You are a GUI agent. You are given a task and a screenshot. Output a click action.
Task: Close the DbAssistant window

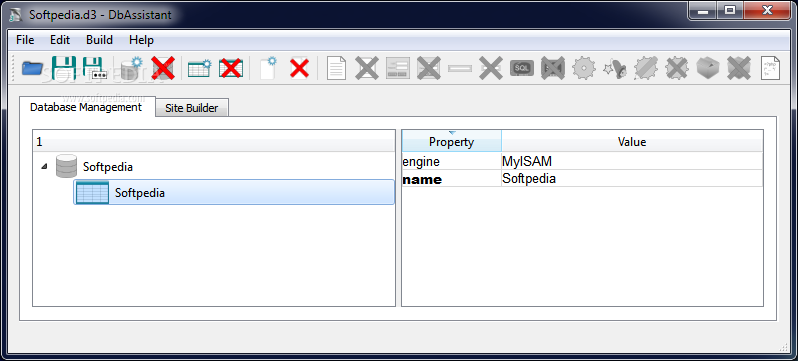tap(768, 10)
